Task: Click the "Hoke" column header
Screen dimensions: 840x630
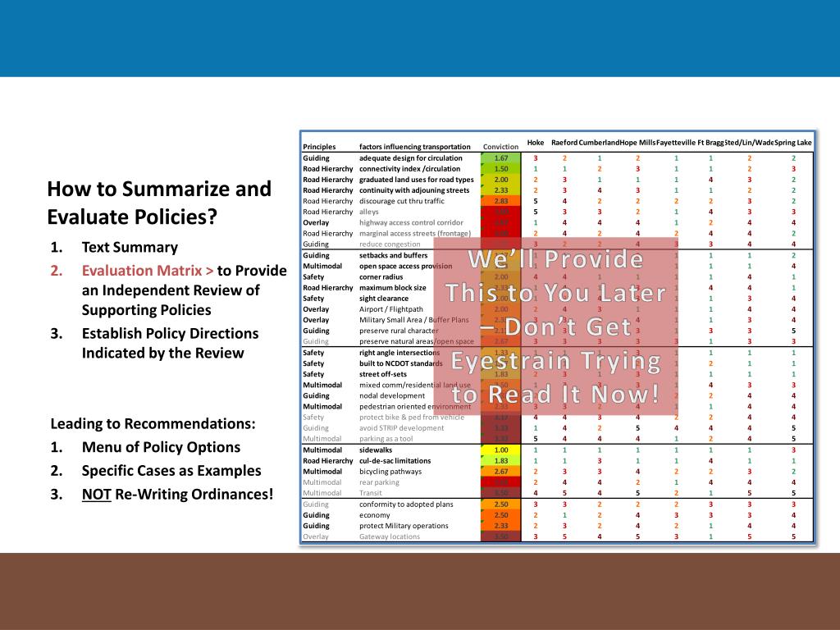Action: 535,143
